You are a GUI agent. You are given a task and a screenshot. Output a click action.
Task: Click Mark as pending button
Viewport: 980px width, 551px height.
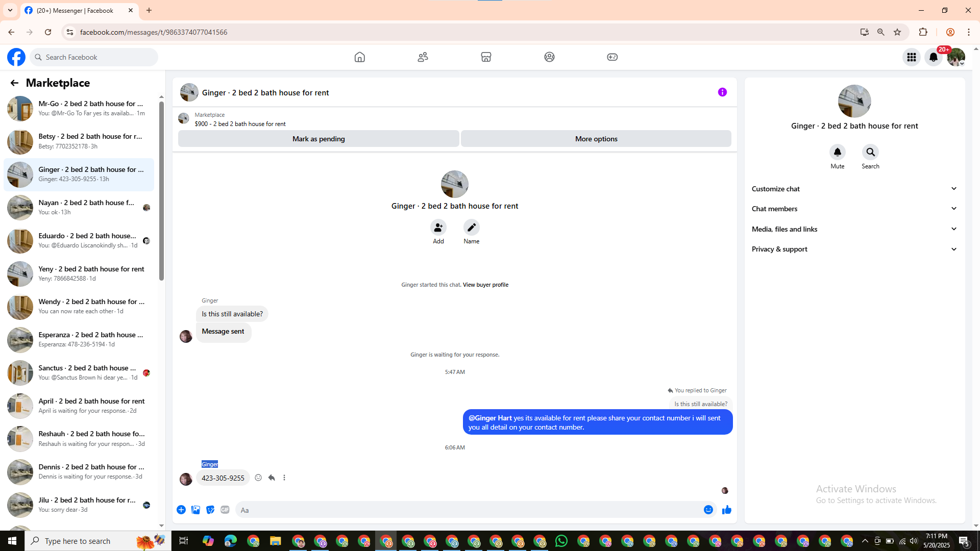[x=318, y=139]
